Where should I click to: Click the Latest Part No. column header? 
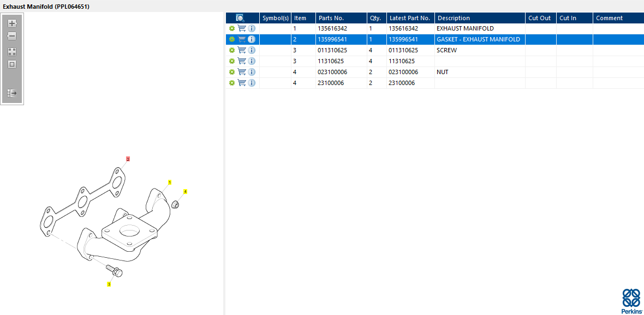(410, 18)
